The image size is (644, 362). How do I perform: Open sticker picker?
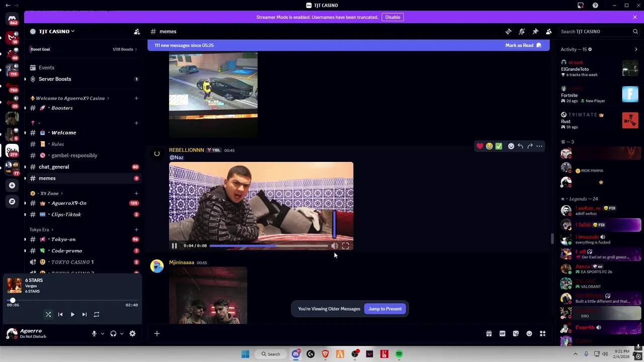coord(516,333)
